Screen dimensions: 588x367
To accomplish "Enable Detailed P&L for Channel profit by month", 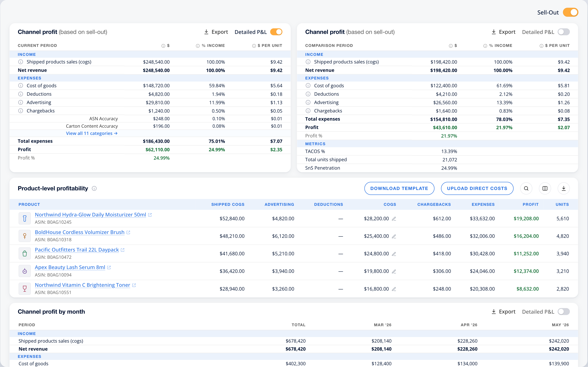I will (x=563, y=311).
